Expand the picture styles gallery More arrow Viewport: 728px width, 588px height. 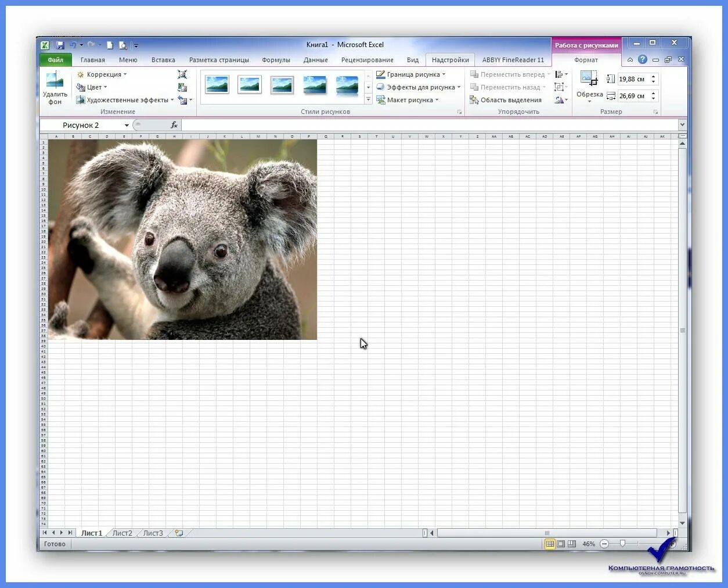click(x=368, y=100)
